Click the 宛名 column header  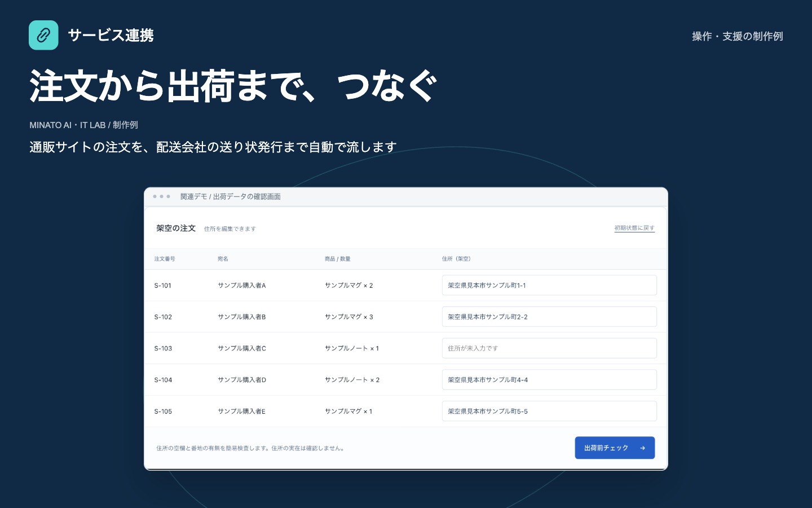pyautogui.click(x=223, y=259)
